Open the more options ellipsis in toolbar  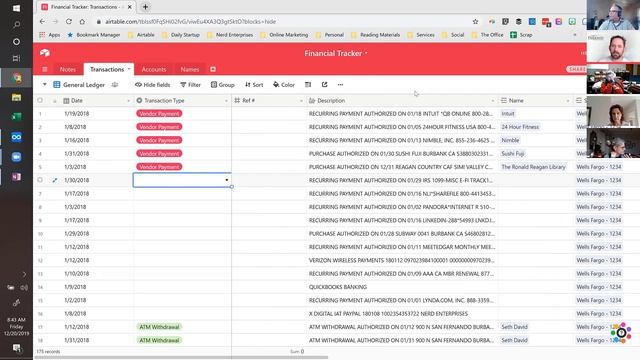click(340, 85)
